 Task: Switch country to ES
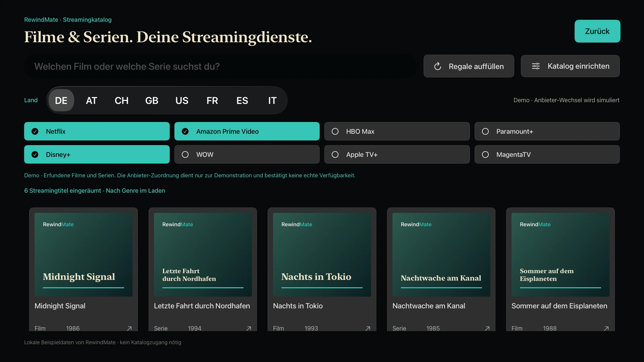point(242,100)
